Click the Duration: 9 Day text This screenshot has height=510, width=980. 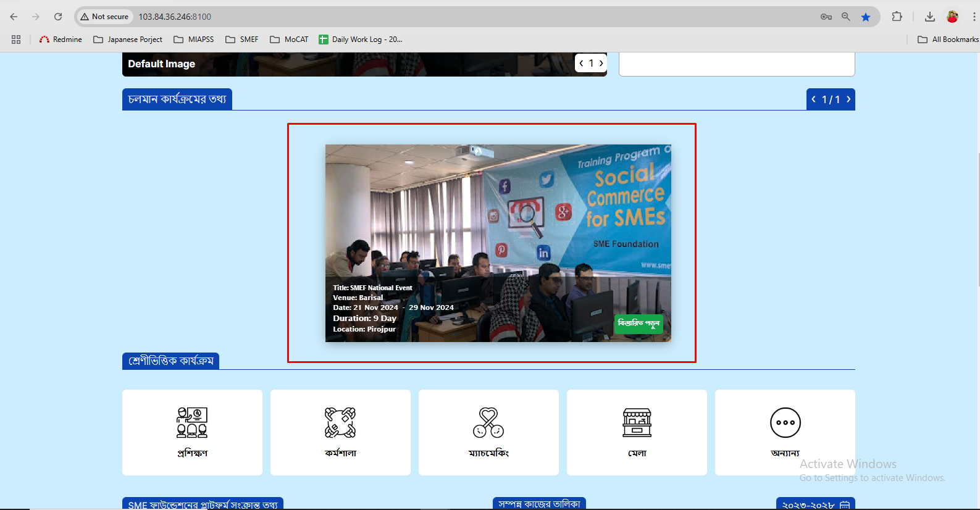pos(364,319)
